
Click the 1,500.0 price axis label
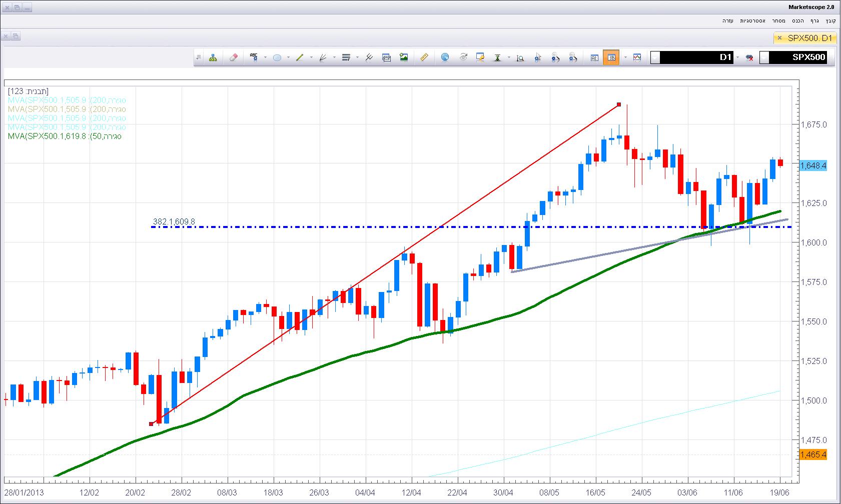point(814,400)
